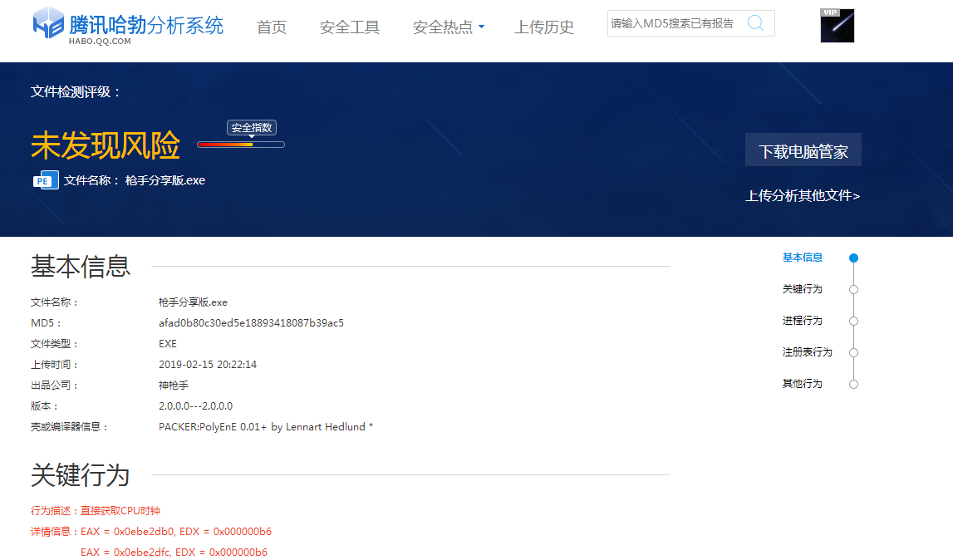Image resolution: width=953 pixels, height=560 pixels.
Task: Click the 基本信息 section heading
Action: coord(81,267)
